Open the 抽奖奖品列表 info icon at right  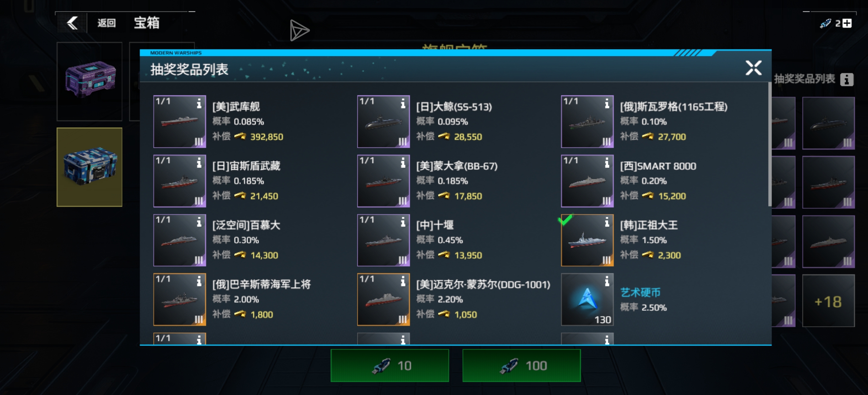847,79
